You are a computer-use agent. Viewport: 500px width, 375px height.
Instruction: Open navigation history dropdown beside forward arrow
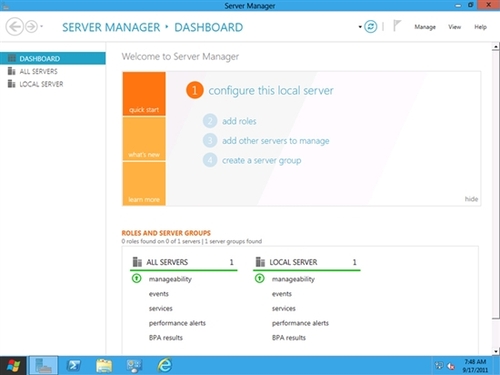[42, 26]
